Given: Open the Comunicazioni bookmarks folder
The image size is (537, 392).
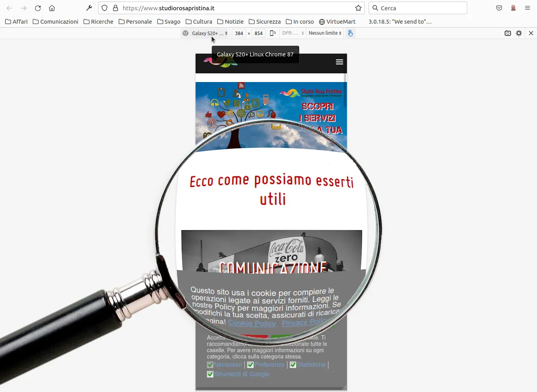Looking at the screenshot, I should (55, 22).
